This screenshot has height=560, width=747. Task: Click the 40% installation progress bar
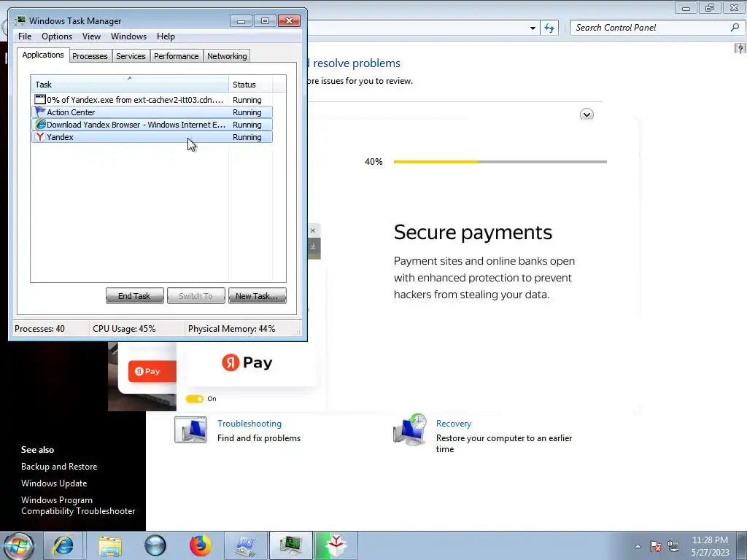point(500,162)
